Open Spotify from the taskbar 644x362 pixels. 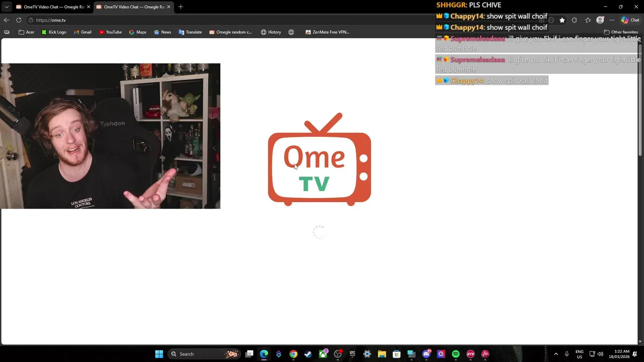(456, 354)
